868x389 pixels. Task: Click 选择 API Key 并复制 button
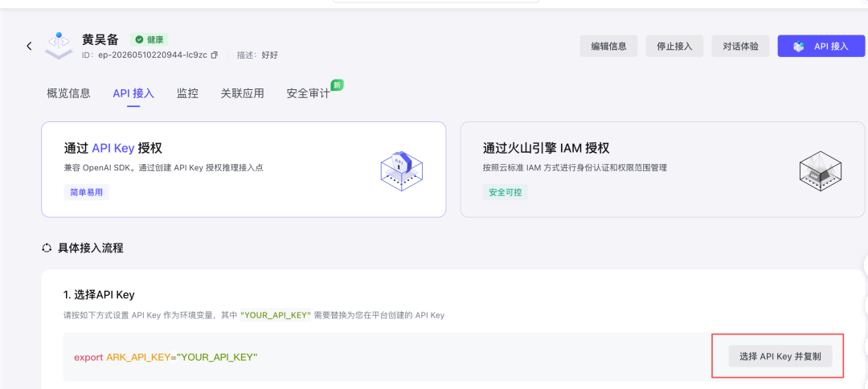pyautogui.click(x=780, y=356)
